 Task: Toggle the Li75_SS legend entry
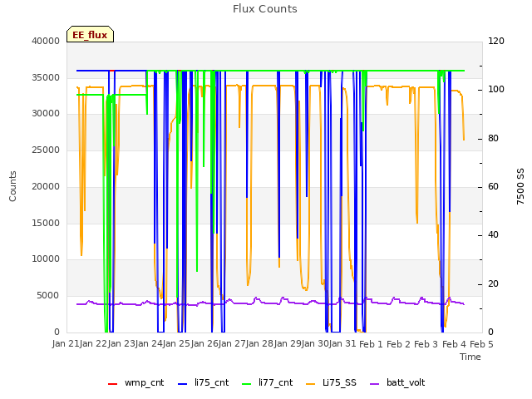(331, 382)
